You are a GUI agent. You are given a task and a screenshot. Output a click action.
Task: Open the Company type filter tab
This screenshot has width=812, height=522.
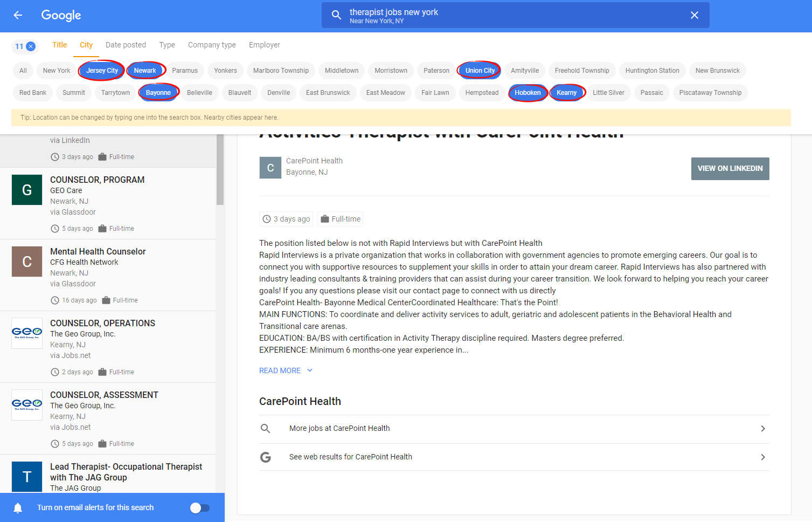point(212,45)
